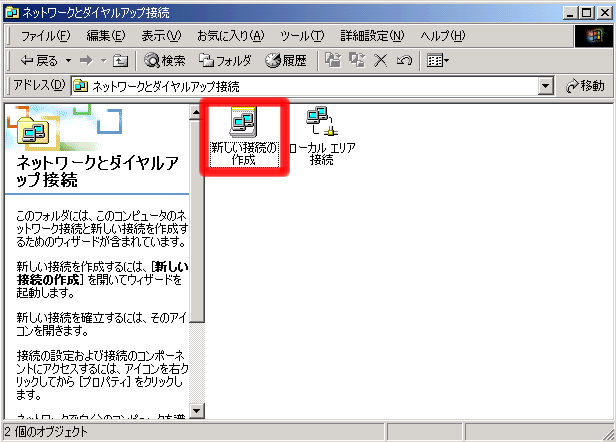
Task: Click the left pane scroll down arrow
Action: 196,411
